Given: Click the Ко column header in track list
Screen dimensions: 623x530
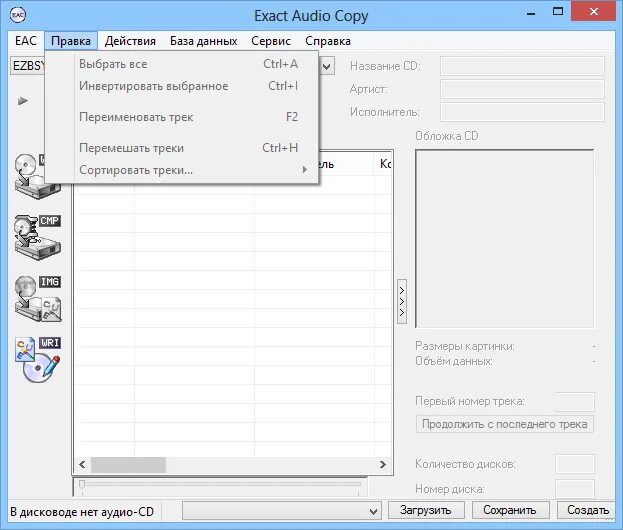Looking at the screenshot, I should (384, 164).
